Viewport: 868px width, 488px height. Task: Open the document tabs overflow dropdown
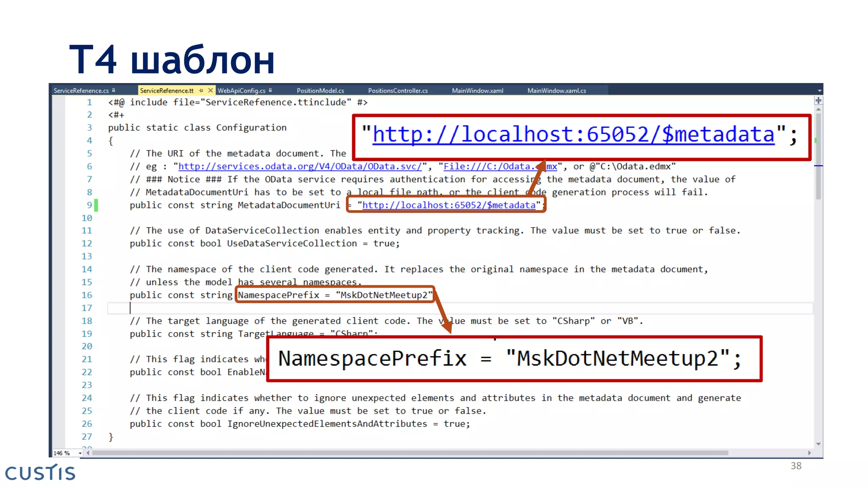[819, 91]
